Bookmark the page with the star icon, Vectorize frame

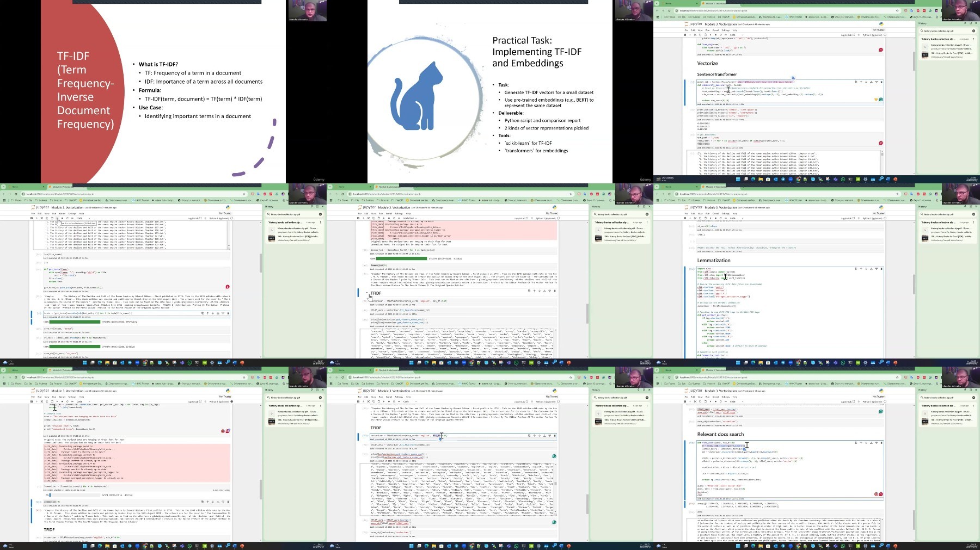pyautogui.click(x=897, y=11)
